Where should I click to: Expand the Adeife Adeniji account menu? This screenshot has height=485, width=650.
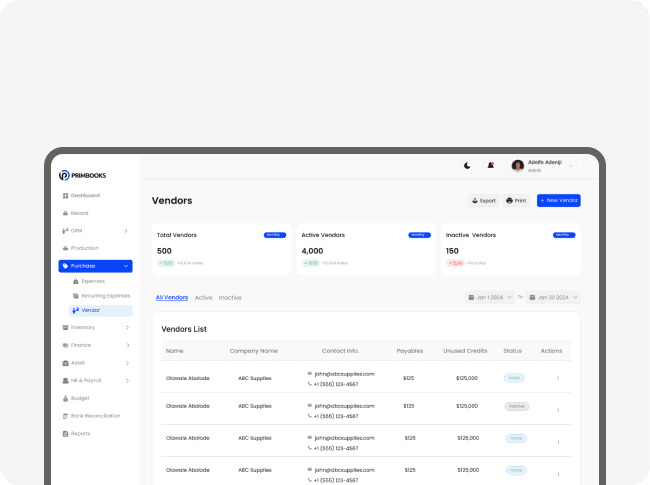pos(571,166)
